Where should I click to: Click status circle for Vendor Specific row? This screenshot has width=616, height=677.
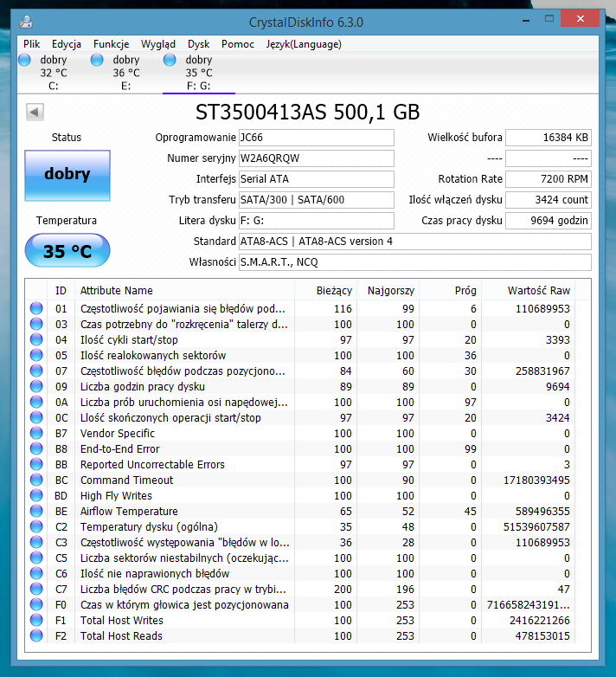36,433
